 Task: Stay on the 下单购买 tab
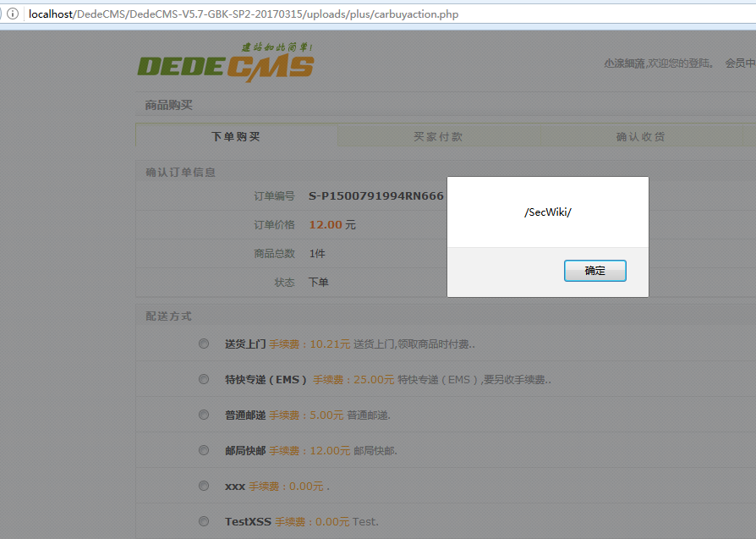[x=236, y=135]
